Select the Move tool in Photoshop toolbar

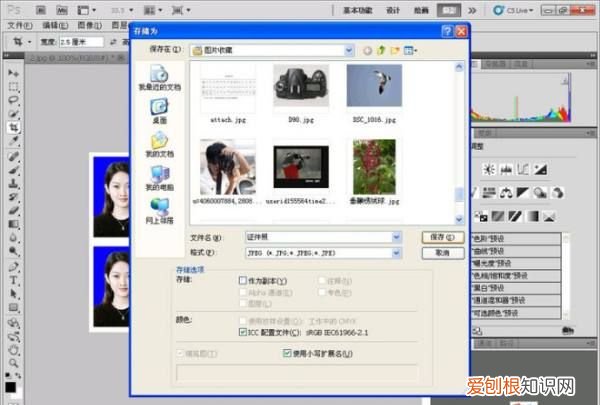tap(13, 73)
